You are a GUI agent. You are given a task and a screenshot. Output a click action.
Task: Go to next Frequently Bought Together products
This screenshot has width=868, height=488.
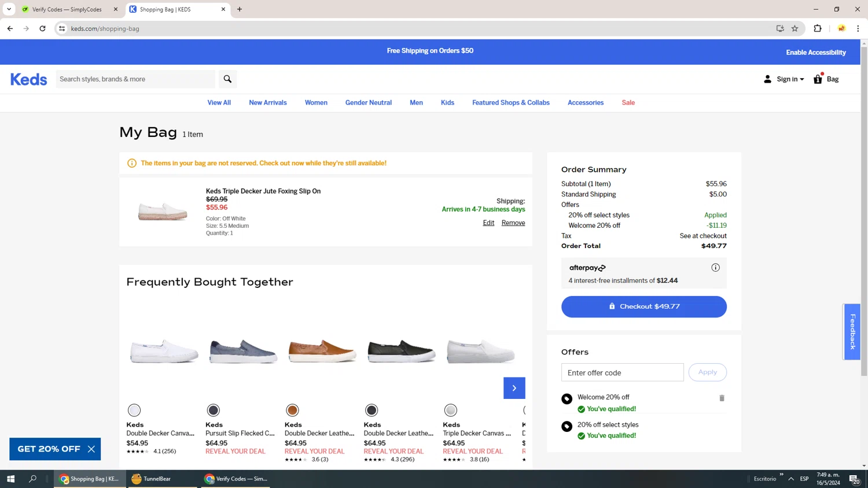tap(514, 388)
